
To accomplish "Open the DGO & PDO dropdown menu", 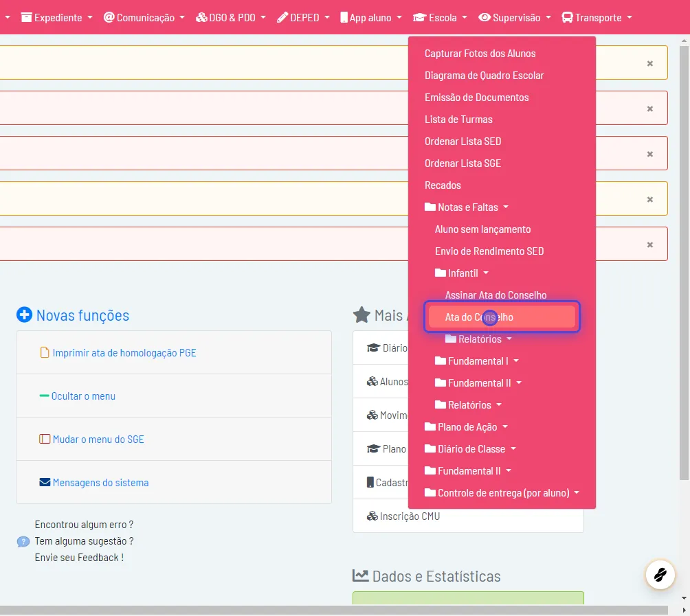I will pos(231,18).
